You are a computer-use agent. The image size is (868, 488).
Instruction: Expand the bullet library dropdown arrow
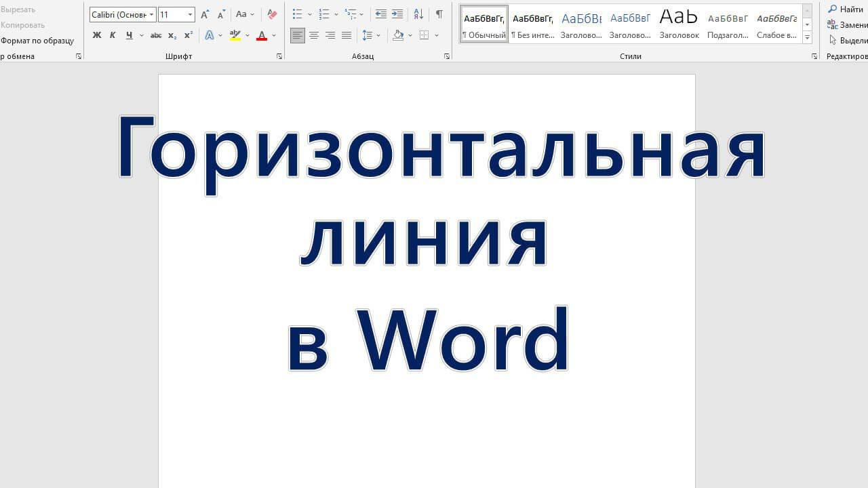[x=309, y=14]
